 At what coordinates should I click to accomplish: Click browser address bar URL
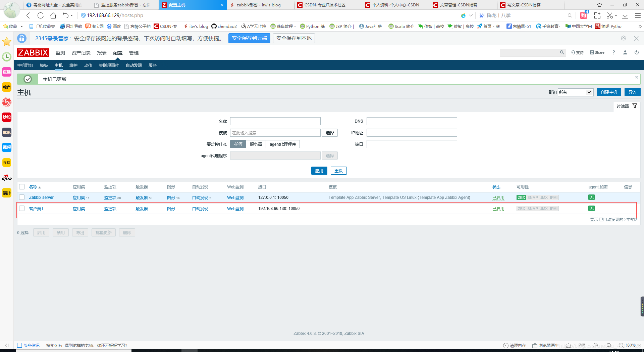(115, 15)
